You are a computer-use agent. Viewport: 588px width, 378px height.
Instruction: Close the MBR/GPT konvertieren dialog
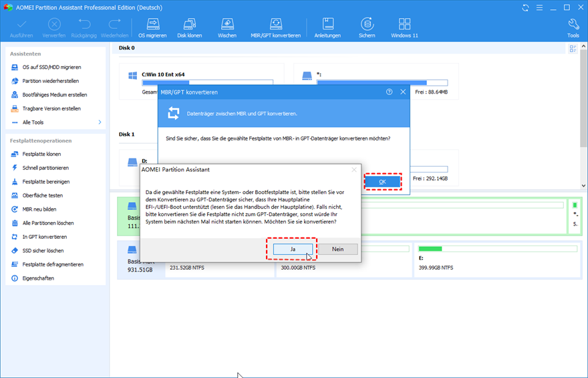click(403, 92)
